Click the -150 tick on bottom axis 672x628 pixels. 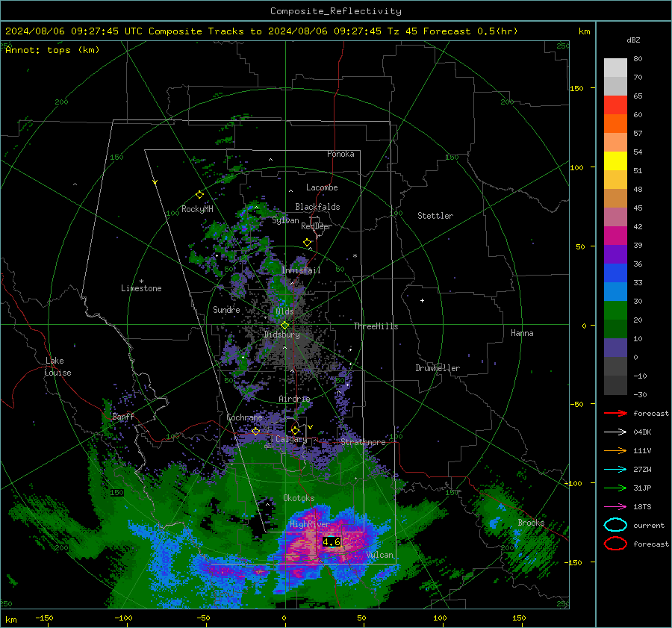click(x=44, y=618)
